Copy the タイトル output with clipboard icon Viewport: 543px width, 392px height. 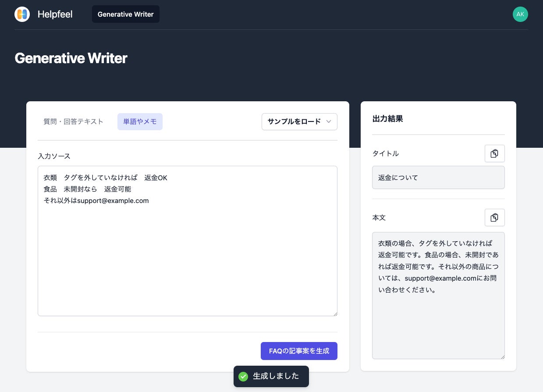494,153
